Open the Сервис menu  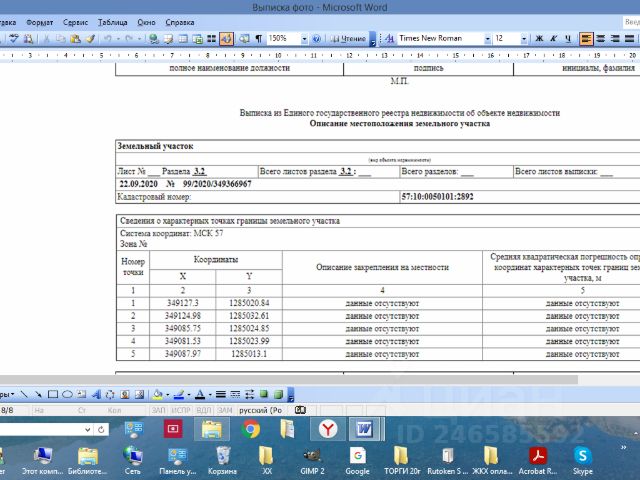(x=75, y=22)
